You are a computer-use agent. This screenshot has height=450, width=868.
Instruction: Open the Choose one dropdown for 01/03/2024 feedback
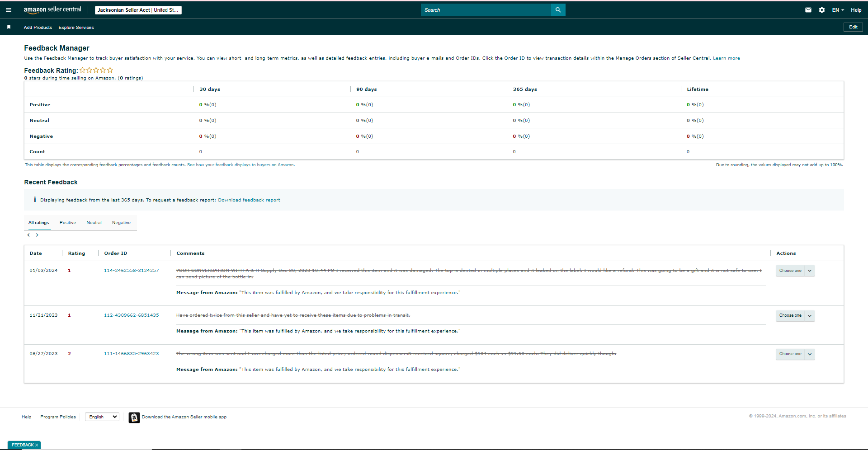click(x=795, y=271)
